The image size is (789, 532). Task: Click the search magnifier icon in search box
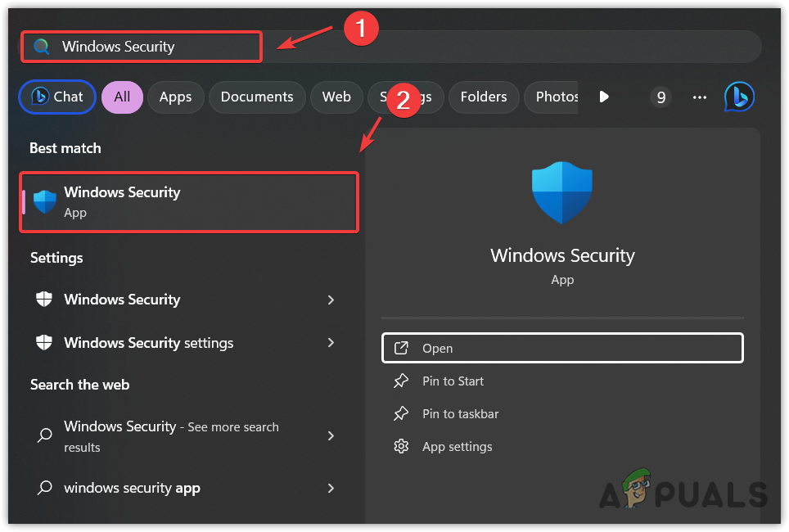point(41,47)
